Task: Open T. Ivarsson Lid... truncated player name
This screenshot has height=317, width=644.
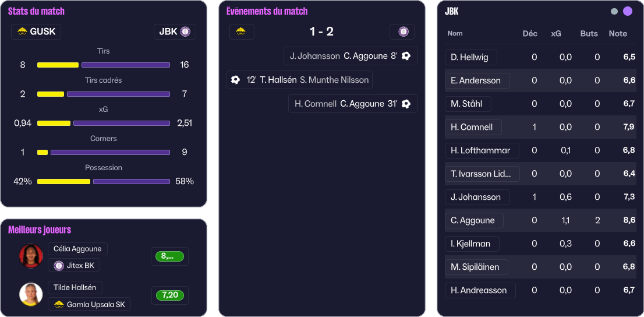Action: click(x=481, y=174)
